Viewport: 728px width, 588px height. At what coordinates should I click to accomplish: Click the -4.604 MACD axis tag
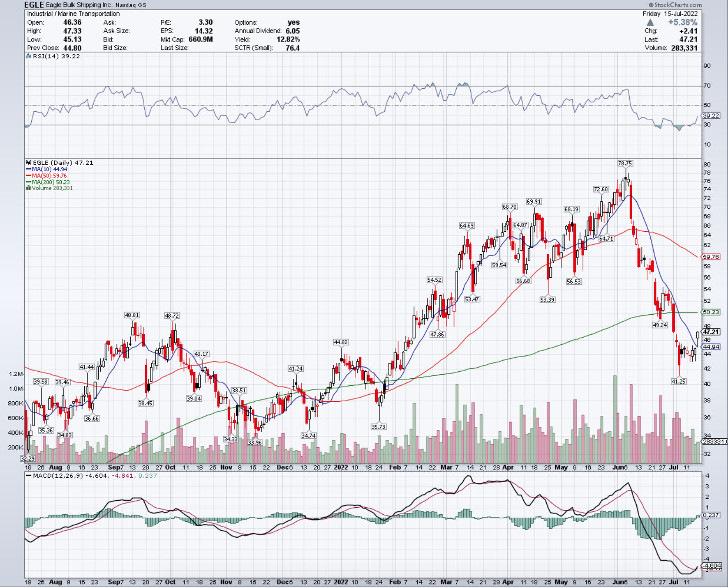[712, 565]
